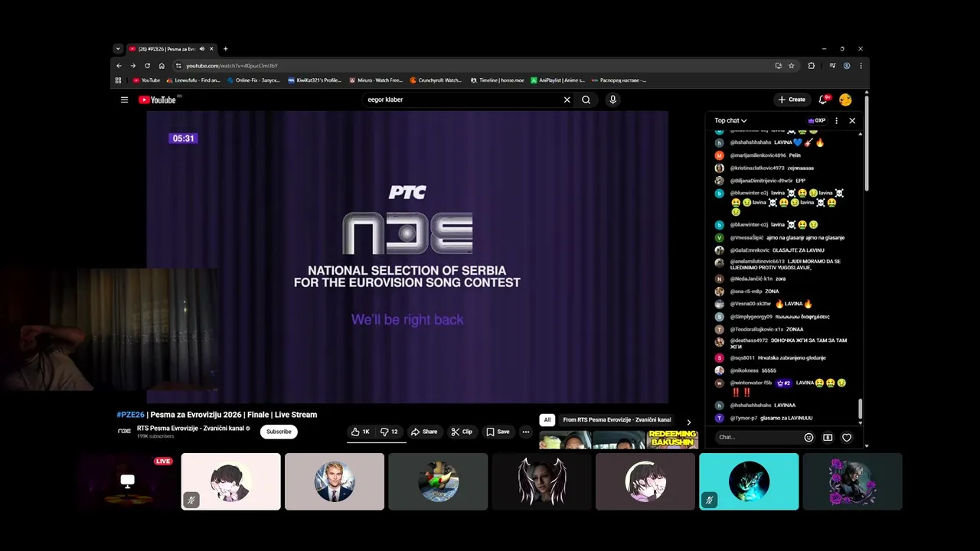Open more video actions ellipsis
Viewport: 980px width, 551px height.
click(526, 432)
